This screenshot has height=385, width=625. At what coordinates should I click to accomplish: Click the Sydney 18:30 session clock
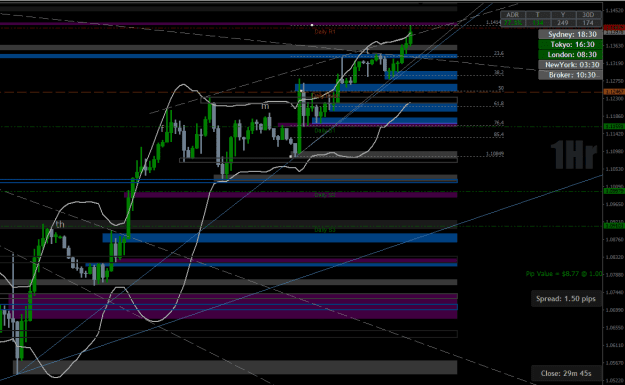tap(570, 34)
